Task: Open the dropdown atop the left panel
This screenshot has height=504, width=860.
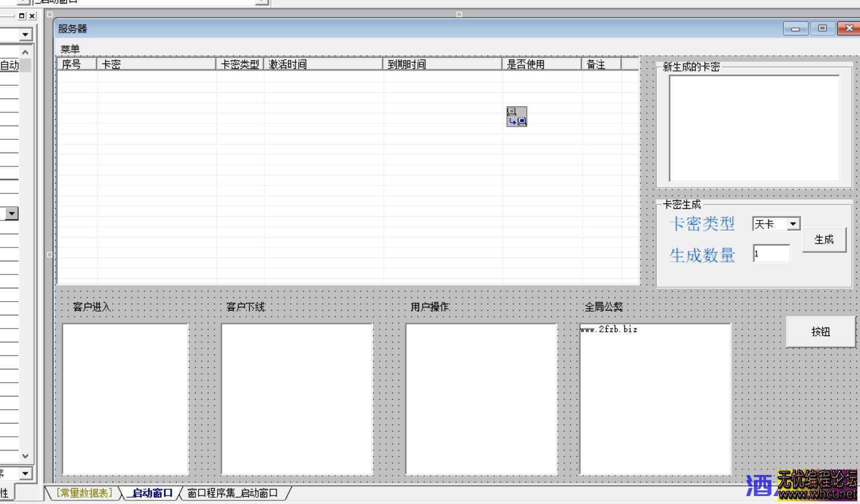Action: pyautogui.click(x=25, y=35)
